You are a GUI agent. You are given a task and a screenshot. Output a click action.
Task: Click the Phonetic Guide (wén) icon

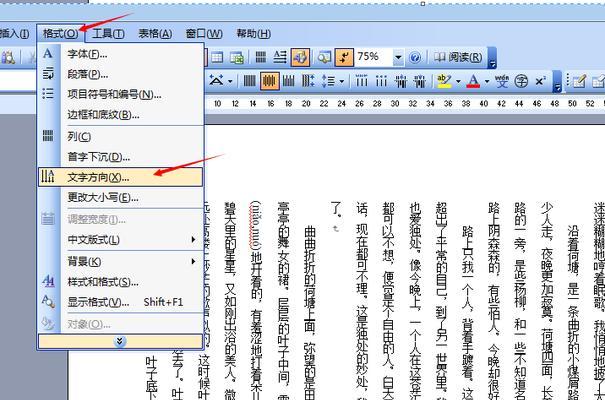(502, 81)
